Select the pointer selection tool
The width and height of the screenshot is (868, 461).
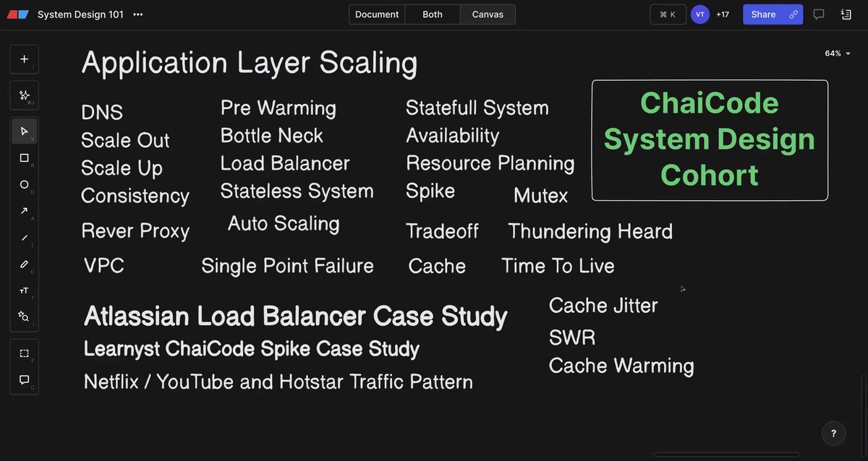(x=24, y=131)
